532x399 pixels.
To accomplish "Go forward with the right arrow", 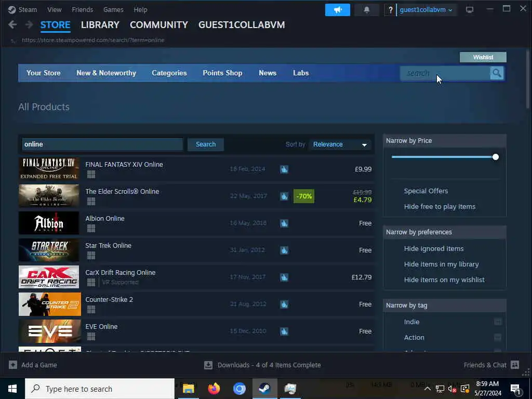I will tap(29, 25).
